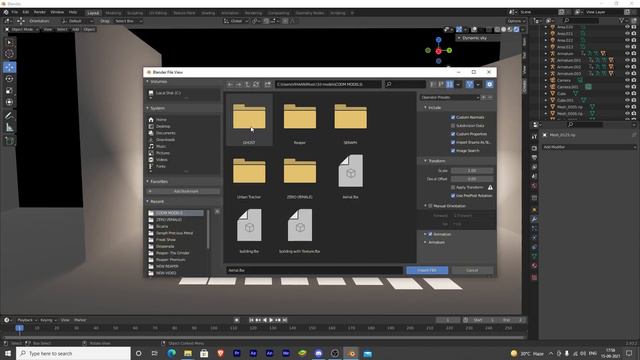640x360 pixels.
Task: Select the Add Cube tool in viewport toolbar
Action: tap(9, 141)
